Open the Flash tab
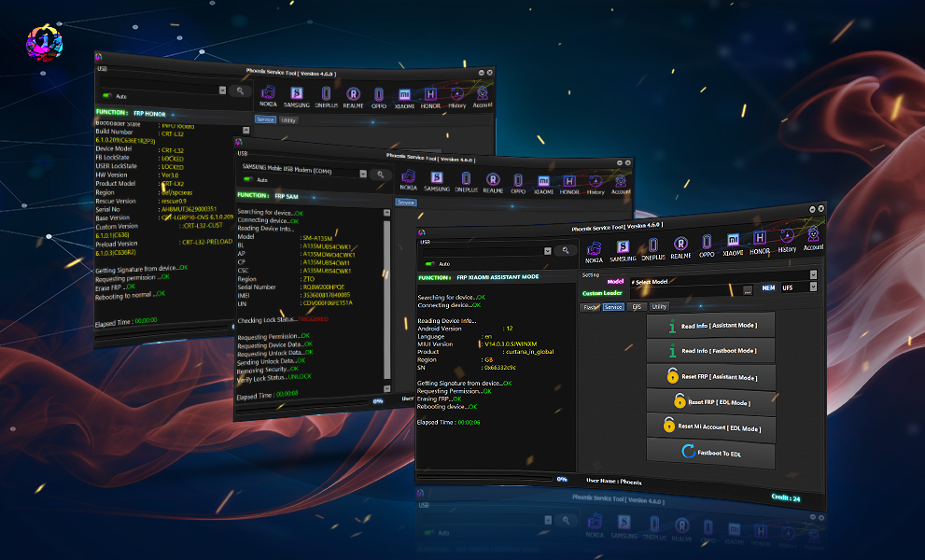This screenshot has height=560, width=925. (x=589, y=306)
